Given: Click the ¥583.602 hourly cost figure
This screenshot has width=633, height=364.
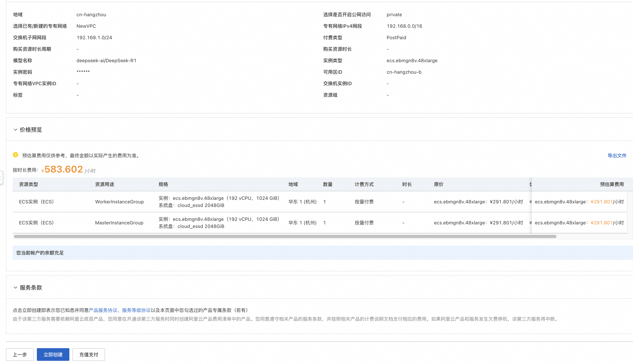Looking at the screenshot, I should click(64, 170).
